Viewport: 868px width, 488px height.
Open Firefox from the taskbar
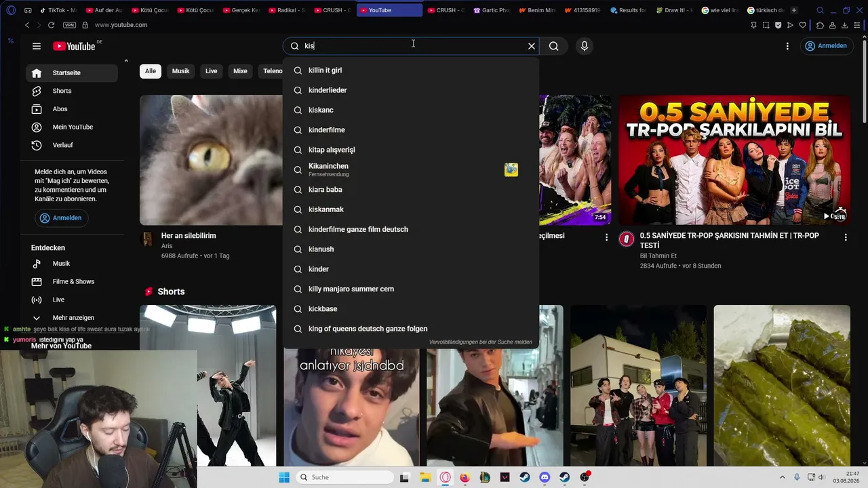coord(465,477)
